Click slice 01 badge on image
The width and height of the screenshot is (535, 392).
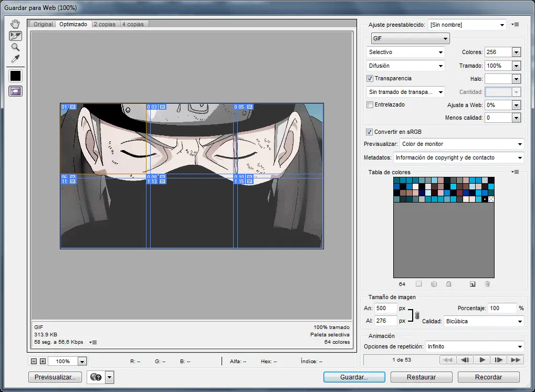coord(69,107)
